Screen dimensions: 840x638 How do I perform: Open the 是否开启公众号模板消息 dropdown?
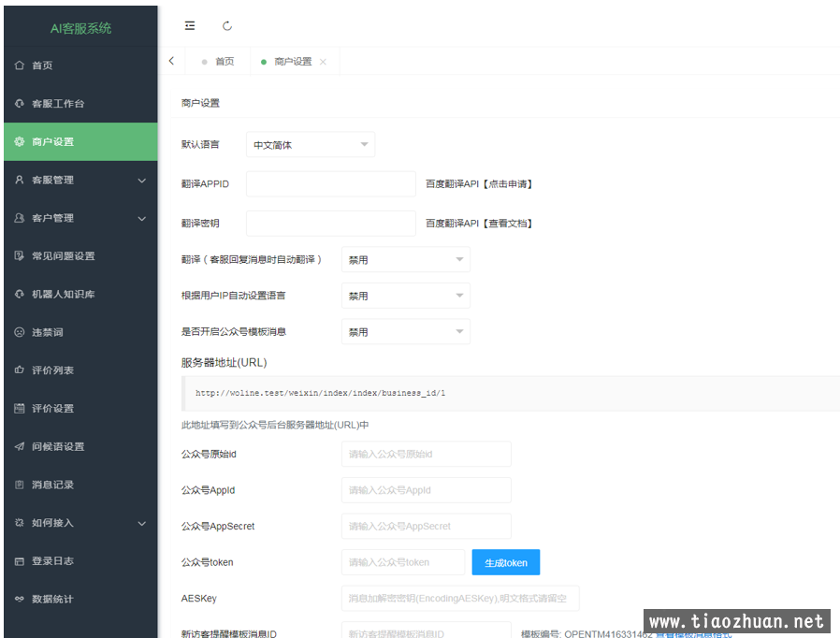(x=405, y=332)
